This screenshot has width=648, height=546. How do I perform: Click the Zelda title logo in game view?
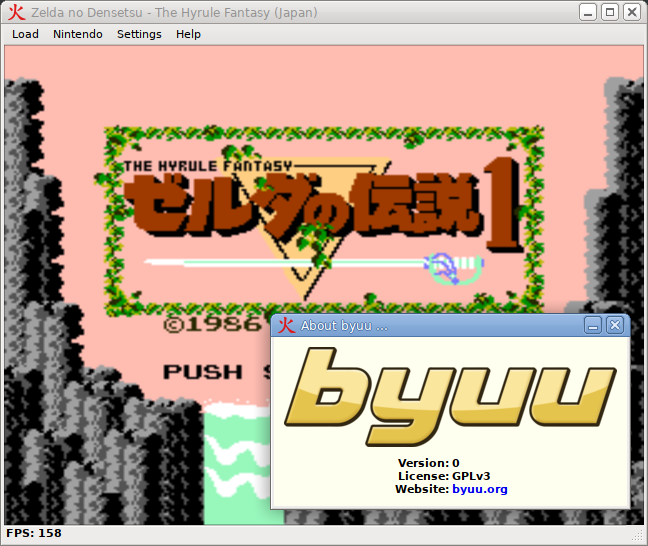[322, 207]
